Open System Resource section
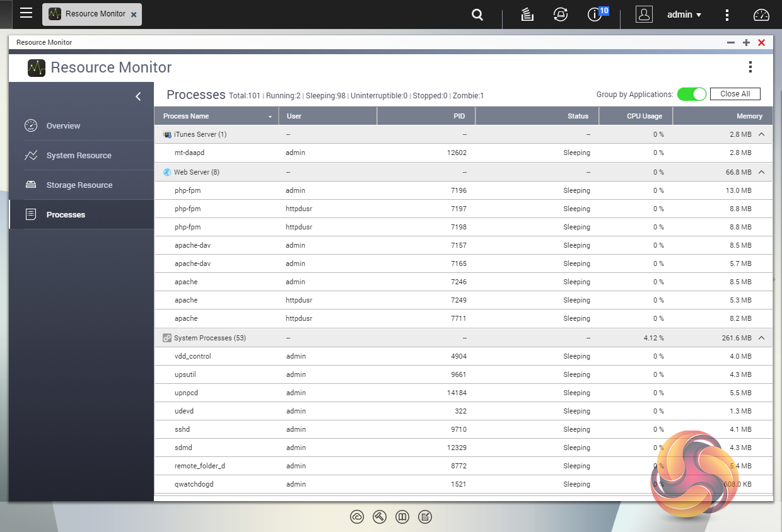Viewport: 782px width, 532px height. tap(78, 156)
